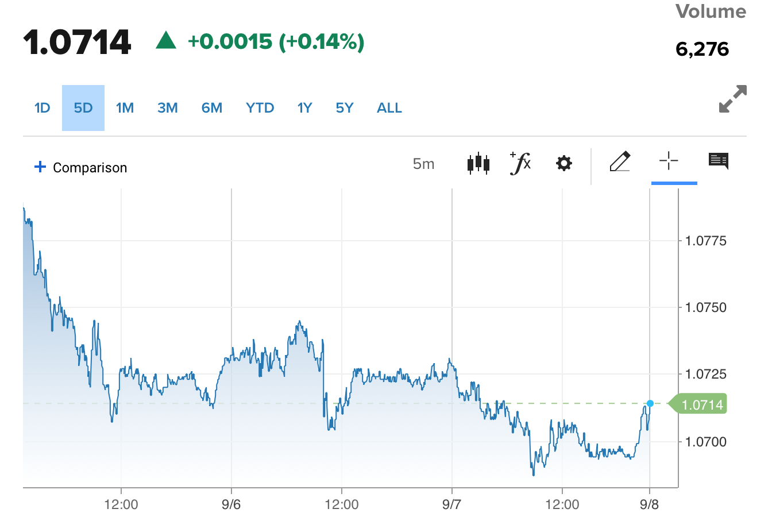
Task: Open chart settings gear
Action: click(x=564, y=164)
